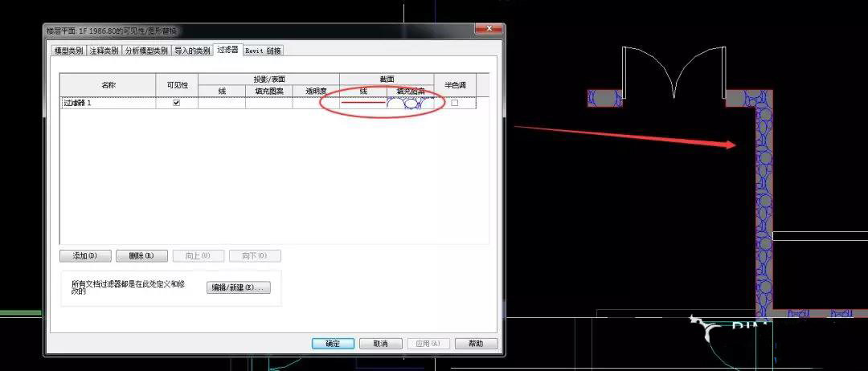This screenshot has height=371, width=868.
Task: Select the 分析模型类别 tab
Action: tap(146, 51)
